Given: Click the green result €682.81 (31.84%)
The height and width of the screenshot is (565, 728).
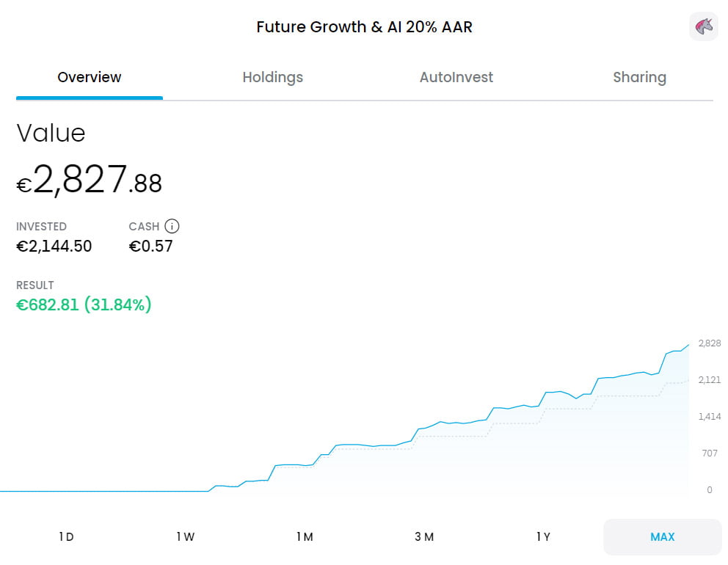Looking at the screenshot, I should [84, 305].
